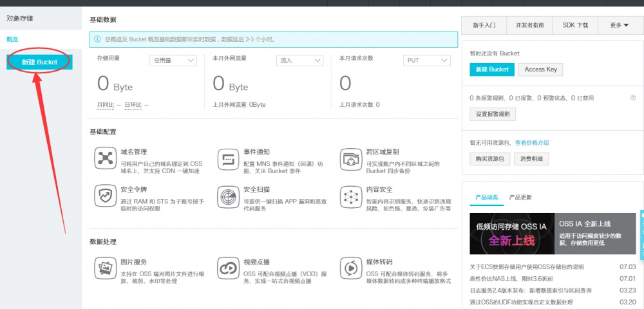Click the Access Key button
The width and height of the screenshot is (644, 309).
tap(540, 70)
